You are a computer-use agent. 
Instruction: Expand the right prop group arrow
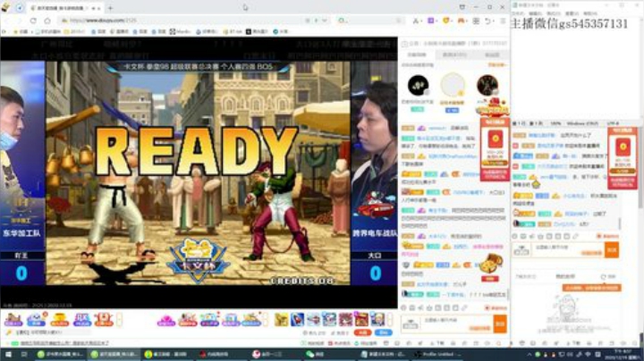click(x=389, y=320)
